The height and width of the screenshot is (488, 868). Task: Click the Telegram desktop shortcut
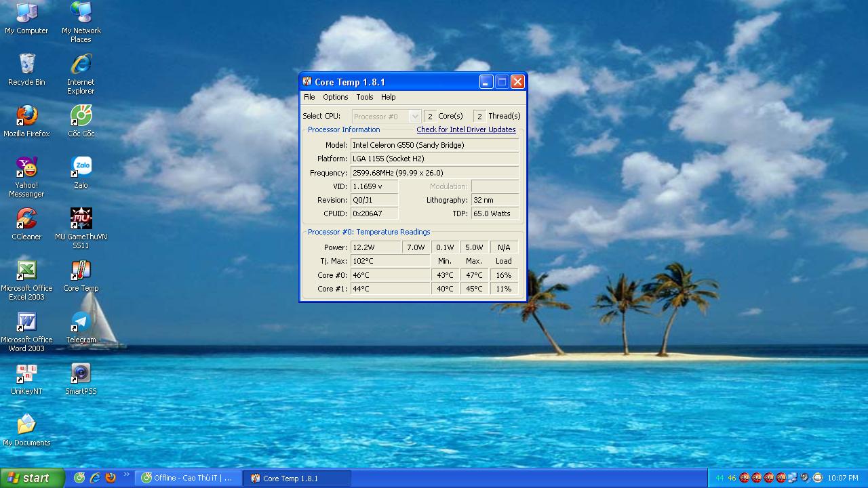click(81, 327)
